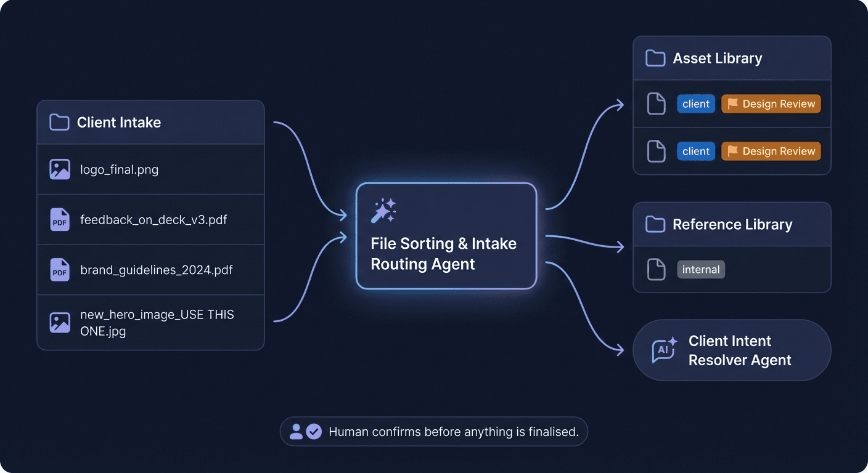Click the orange flag icon on the first Design Review badge
This screenshot has height=473, width=868.
[733, 103]
